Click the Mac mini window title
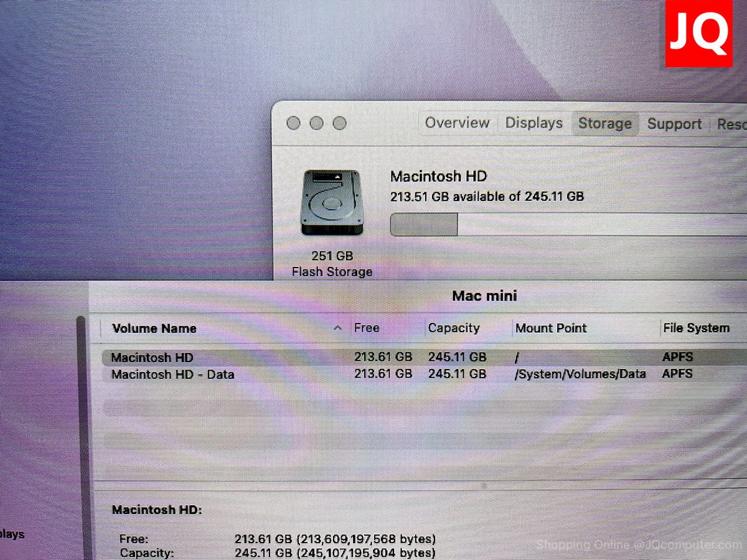The image size is (747, 560). 484,296
